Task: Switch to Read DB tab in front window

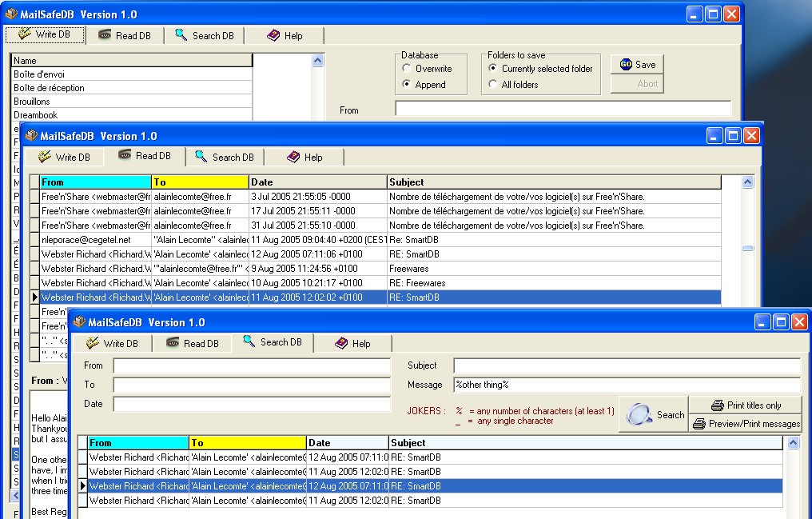Action: [x=192, y=343]
